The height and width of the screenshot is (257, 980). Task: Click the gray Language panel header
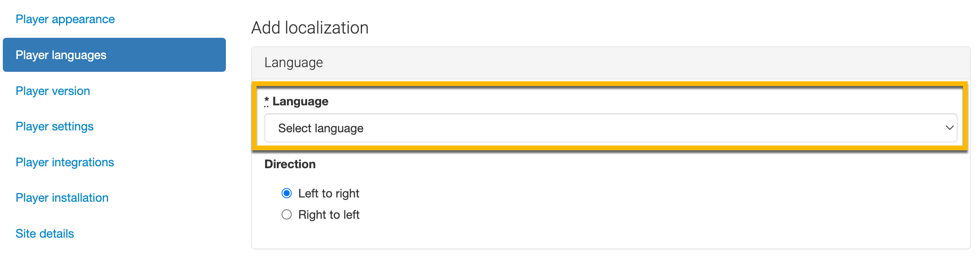click(610, 63)
